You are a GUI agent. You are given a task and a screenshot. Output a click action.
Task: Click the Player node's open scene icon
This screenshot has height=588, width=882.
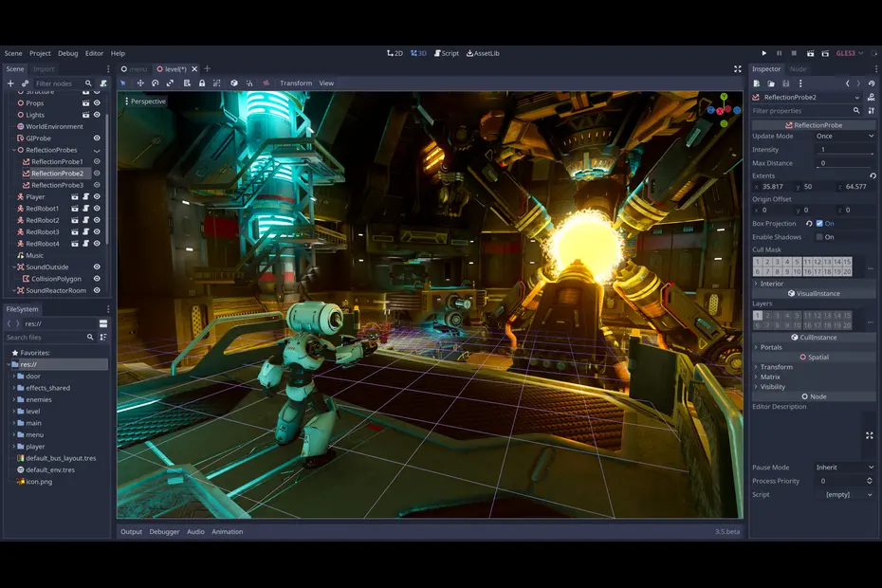click(x=75, y=197)
